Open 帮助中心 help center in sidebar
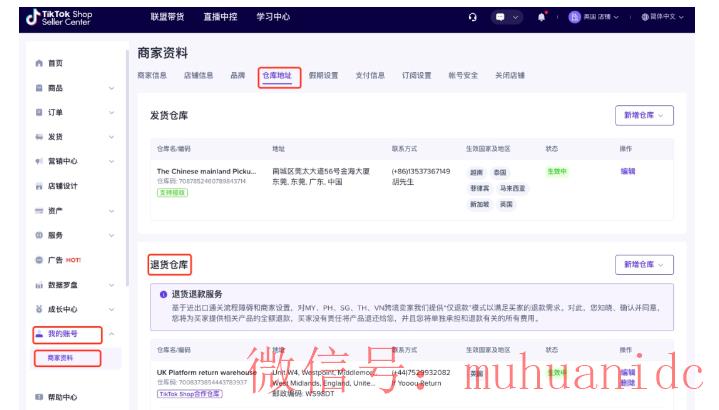 [62, 397]
